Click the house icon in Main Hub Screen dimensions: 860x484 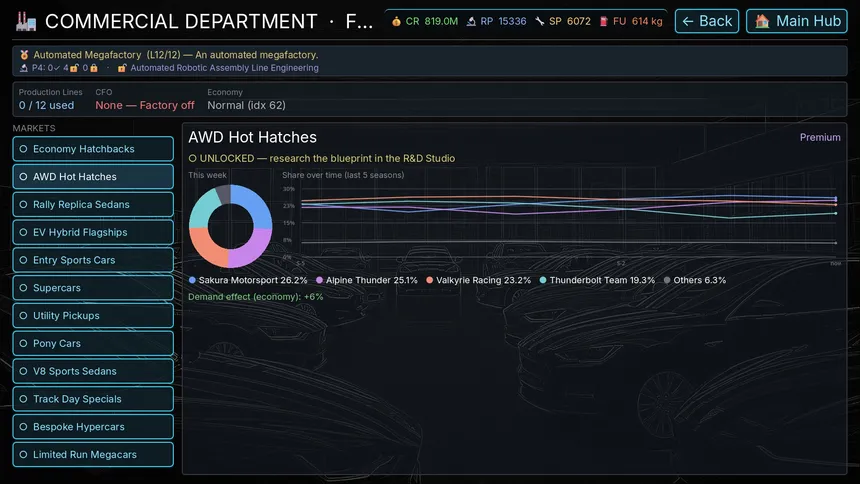click(x=762, y=21)
